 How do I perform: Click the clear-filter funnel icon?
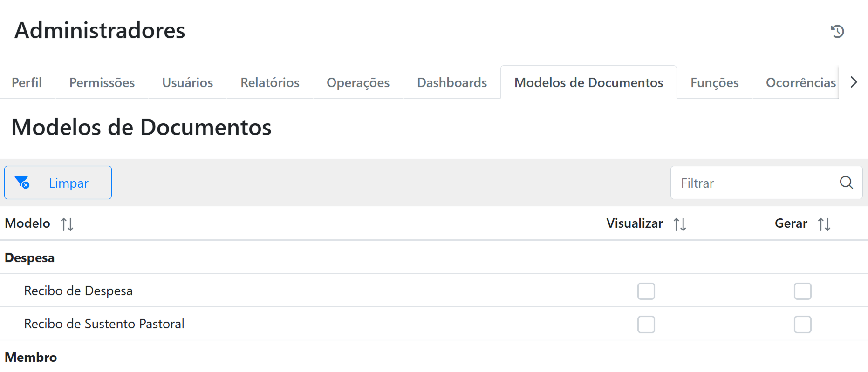(x=22, y=182)
